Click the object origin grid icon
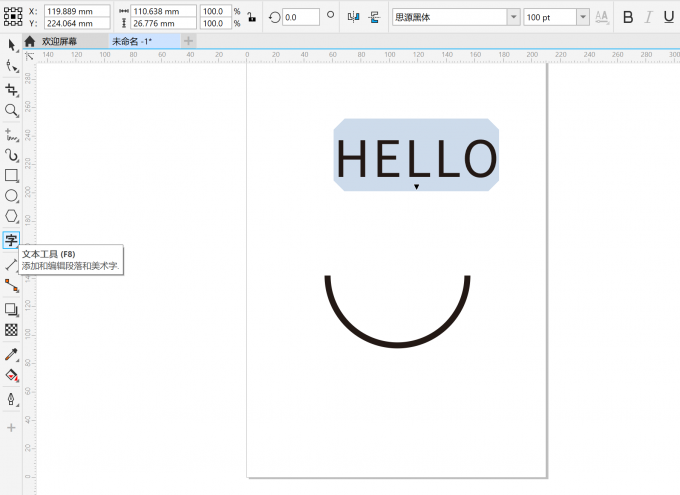 [13, 17]
